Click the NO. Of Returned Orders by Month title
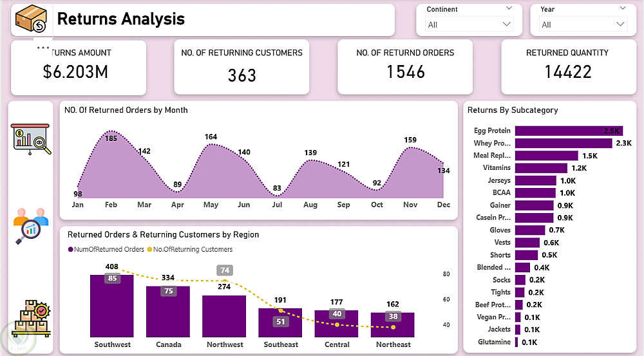This screenshot has height=356, width=644. [x=126, y=110]
